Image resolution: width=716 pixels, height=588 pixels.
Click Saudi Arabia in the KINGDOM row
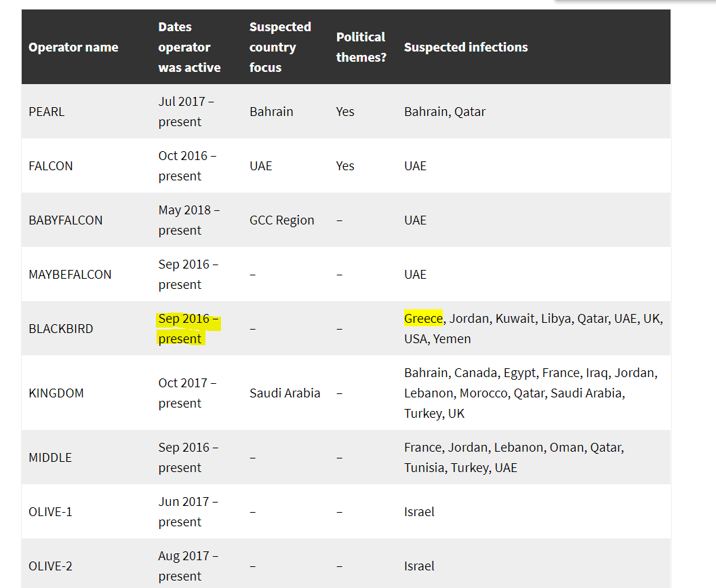click(285, 393)
